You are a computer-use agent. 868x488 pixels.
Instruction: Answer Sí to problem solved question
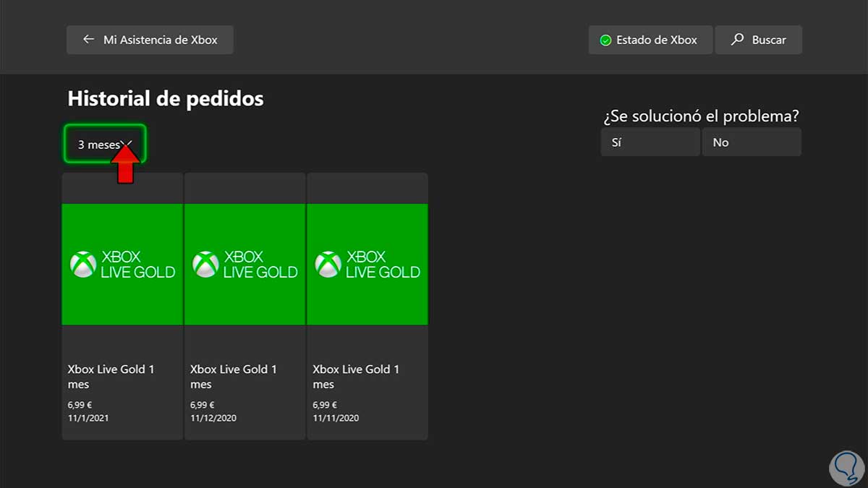(650, 142)
